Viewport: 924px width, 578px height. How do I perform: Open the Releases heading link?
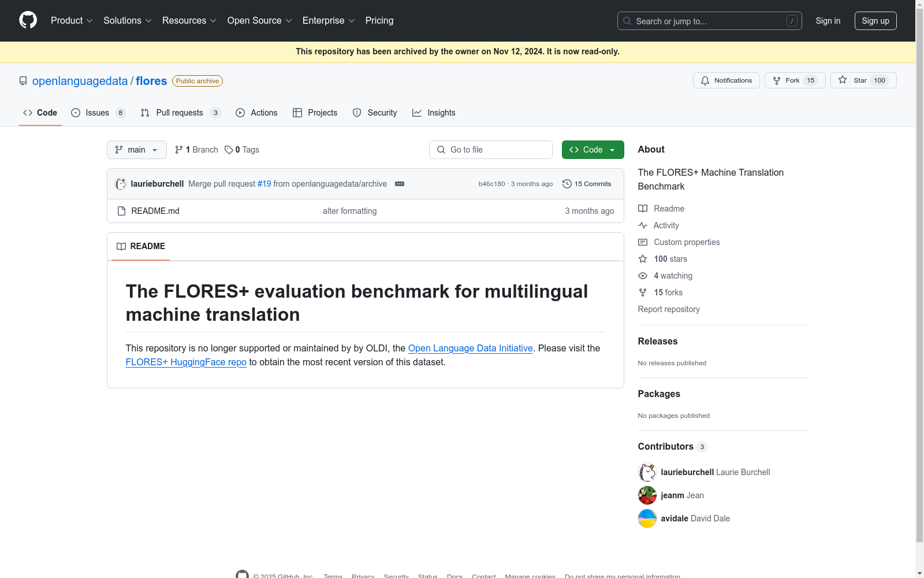[658, 341]
